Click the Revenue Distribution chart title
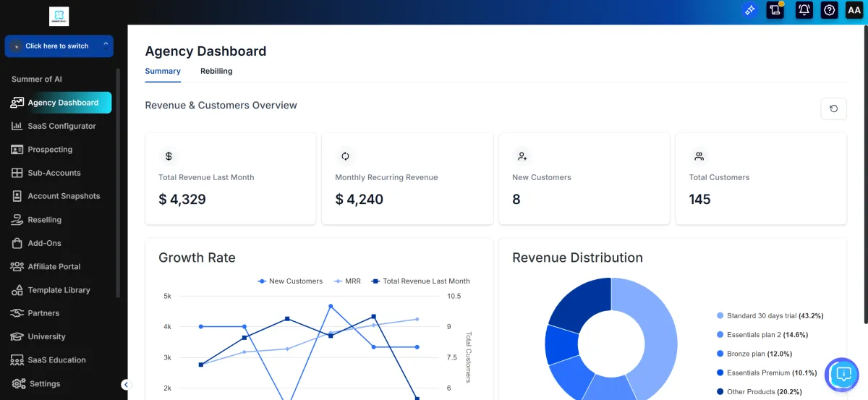 (x=577, y=258)
